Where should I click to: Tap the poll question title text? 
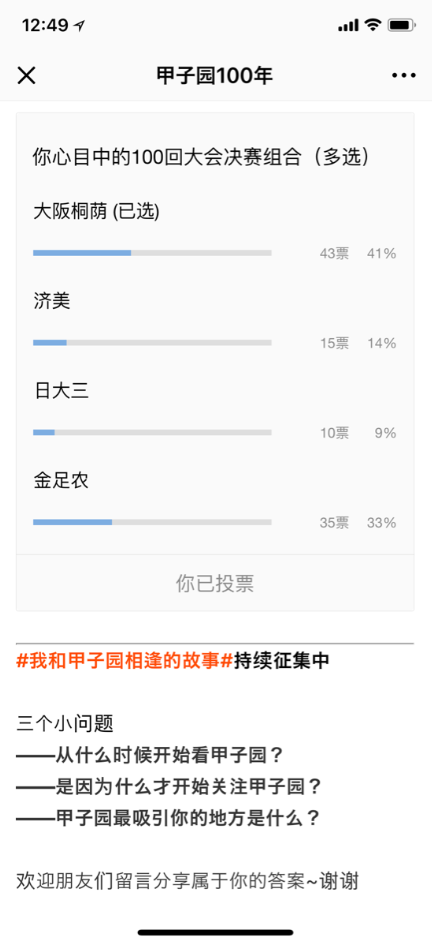201,156
